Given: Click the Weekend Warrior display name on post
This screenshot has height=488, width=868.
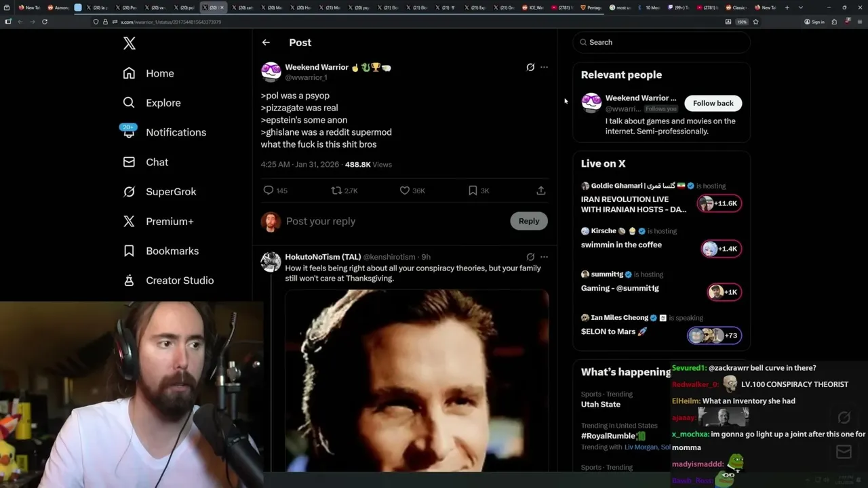Looking at the screenshot, I should (x=317, y=68).
